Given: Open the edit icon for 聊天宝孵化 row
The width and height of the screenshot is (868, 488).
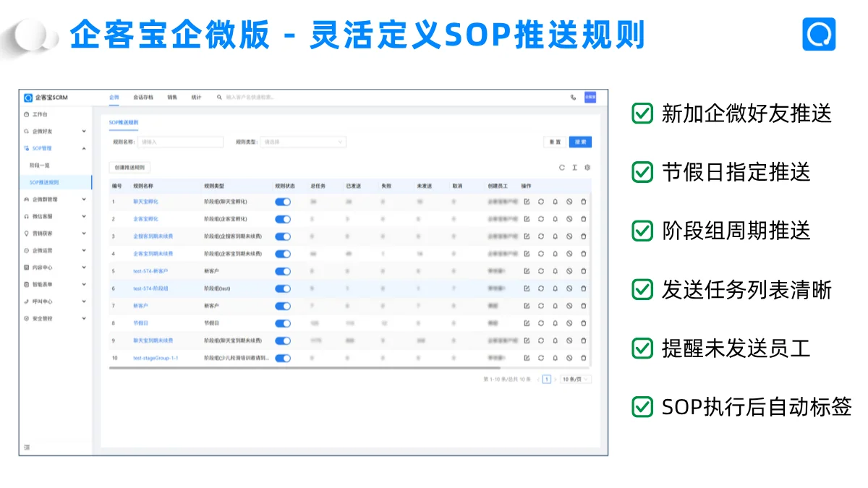Looking at the screenshot, I should click(x=527, y=201).
